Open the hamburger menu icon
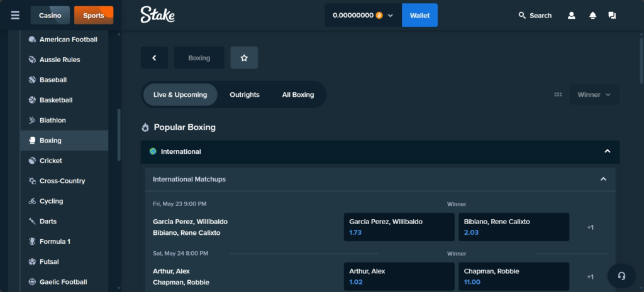 [x=15, y=15]
